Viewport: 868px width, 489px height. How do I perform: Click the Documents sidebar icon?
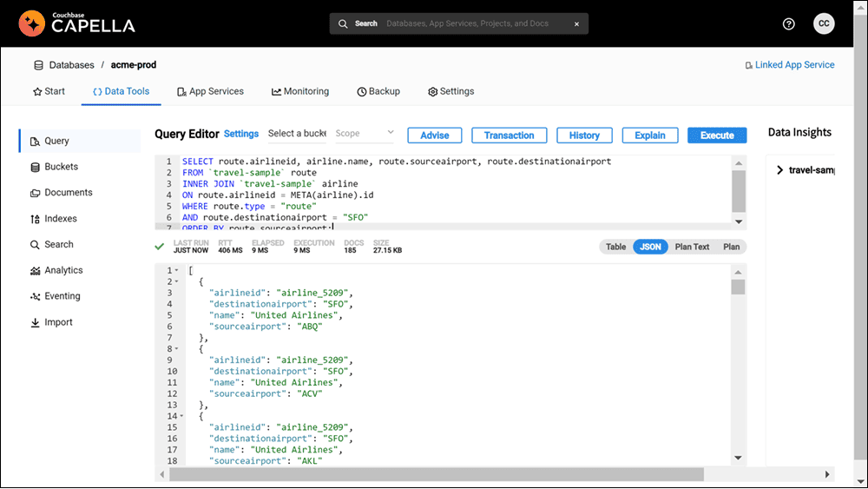click(x=35, y=194)
